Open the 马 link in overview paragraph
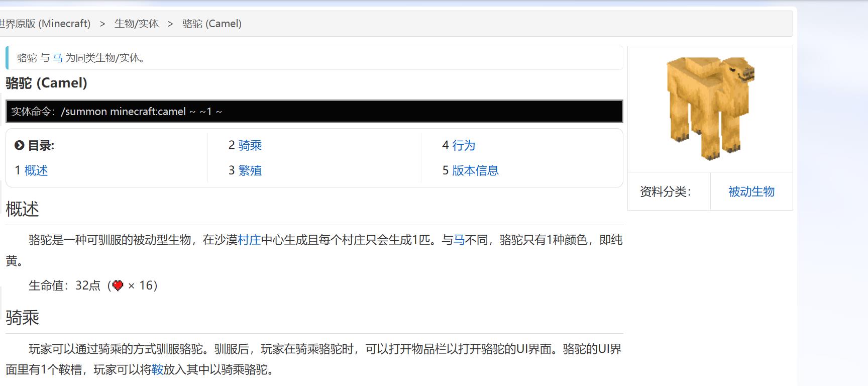 [459, 240]
